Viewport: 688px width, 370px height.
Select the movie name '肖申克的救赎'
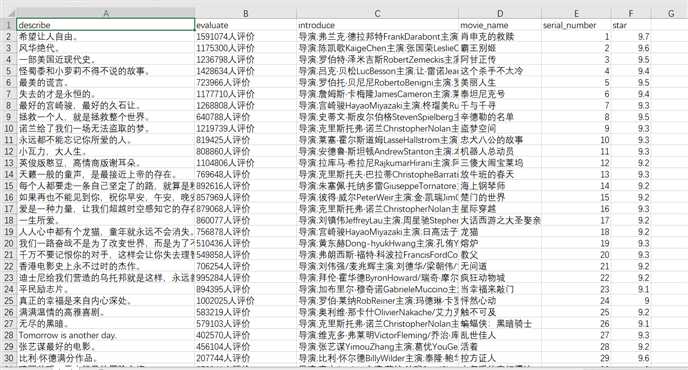point(500,36)
